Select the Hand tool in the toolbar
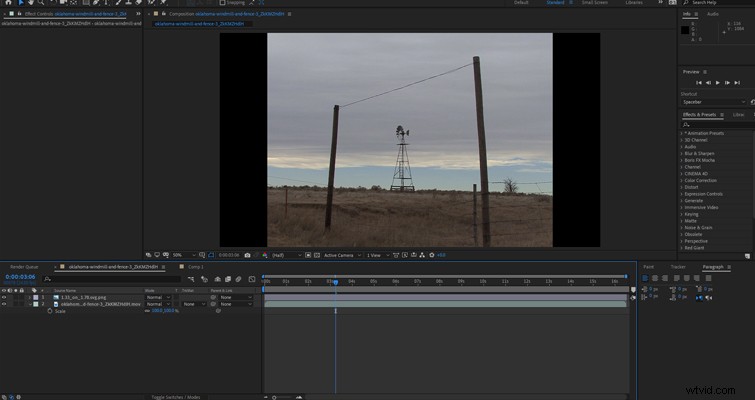755x400 pixels. click(31, 2)
